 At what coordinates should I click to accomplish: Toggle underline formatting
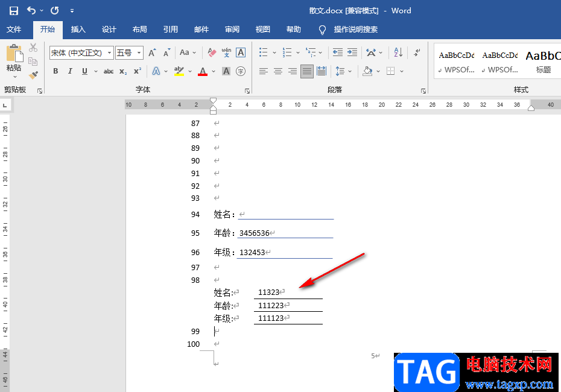(x=84, y=71)
